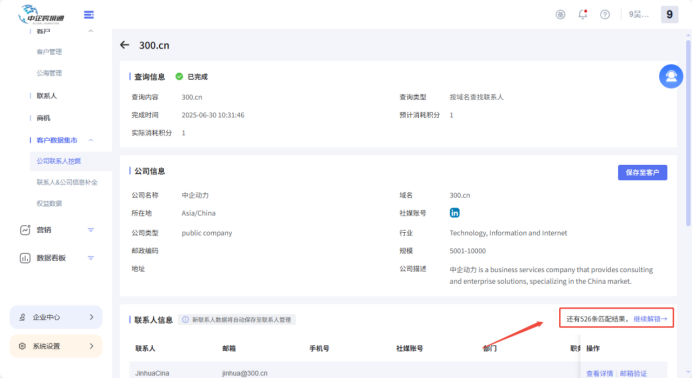The width and height of the screenshot is (693, 378).
Task: Click the 营销 chart icon in sidebar
Action: (x=25, y=230)
